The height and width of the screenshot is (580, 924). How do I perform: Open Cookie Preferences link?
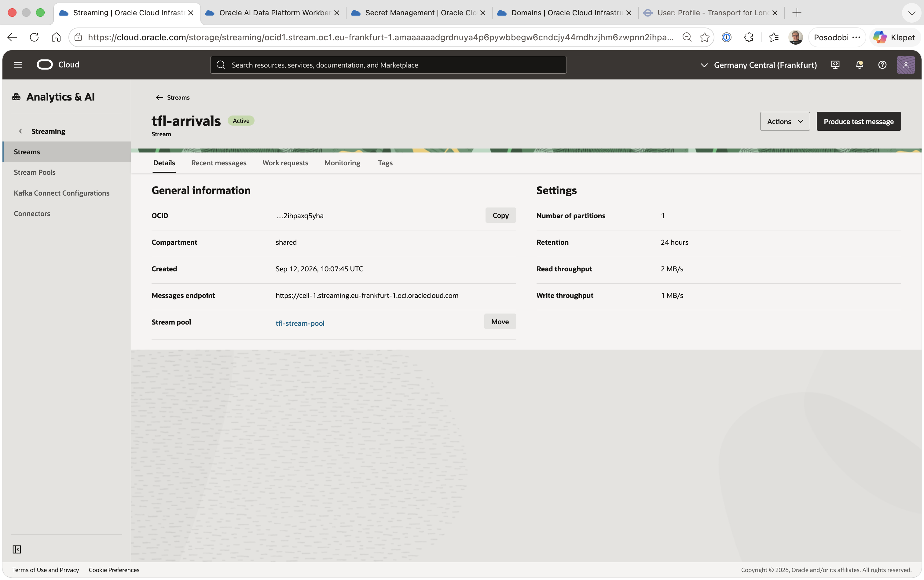coord(114,570)
